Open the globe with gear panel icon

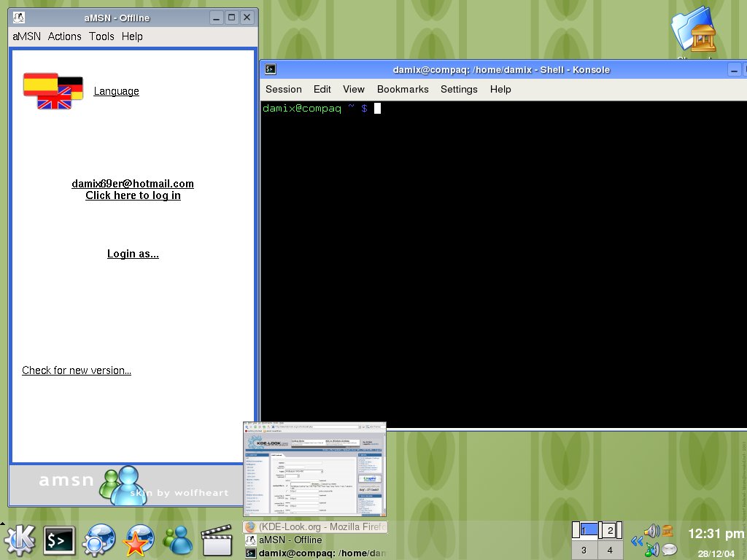pyautogui.click(x=98, y=540)
